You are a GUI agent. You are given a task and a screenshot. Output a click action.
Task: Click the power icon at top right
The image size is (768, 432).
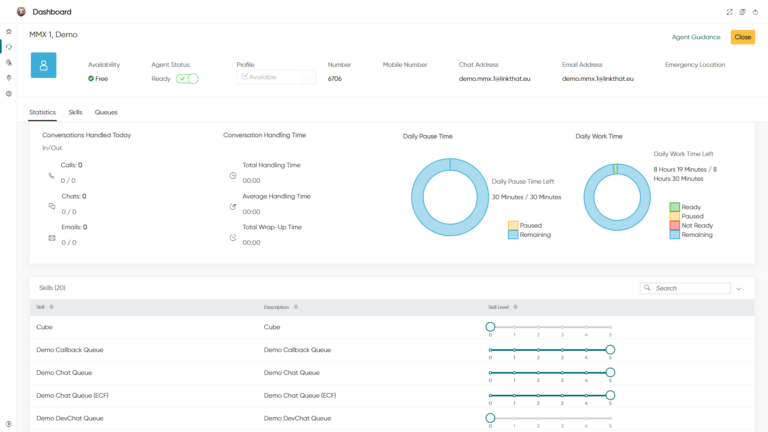[x=755, y=12]
